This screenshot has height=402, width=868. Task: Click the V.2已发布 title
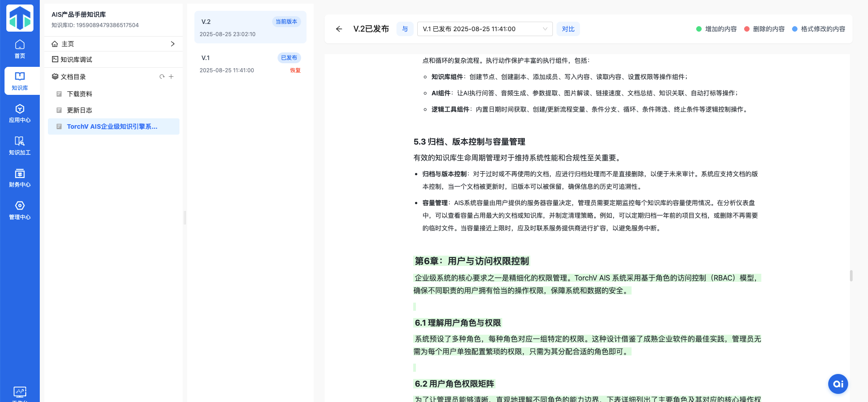(x=371, y=29)
